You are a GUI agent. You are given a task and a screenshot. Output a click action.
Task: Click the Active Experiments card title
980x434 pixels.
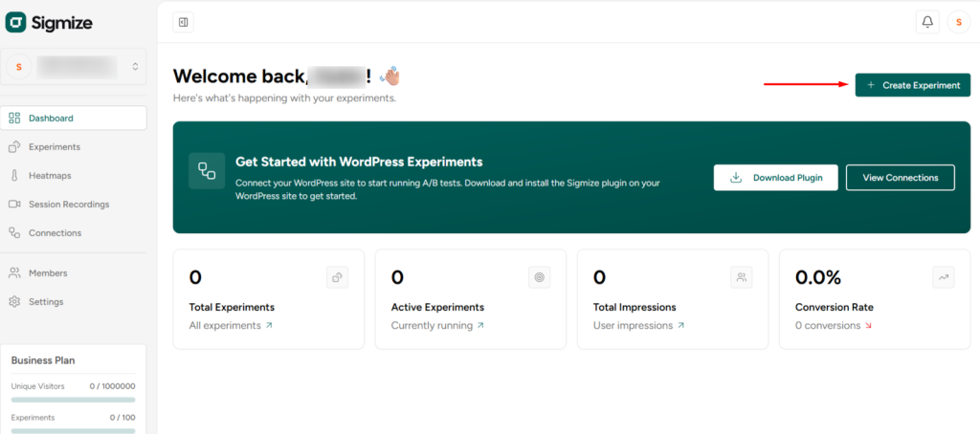coord(437,307)
